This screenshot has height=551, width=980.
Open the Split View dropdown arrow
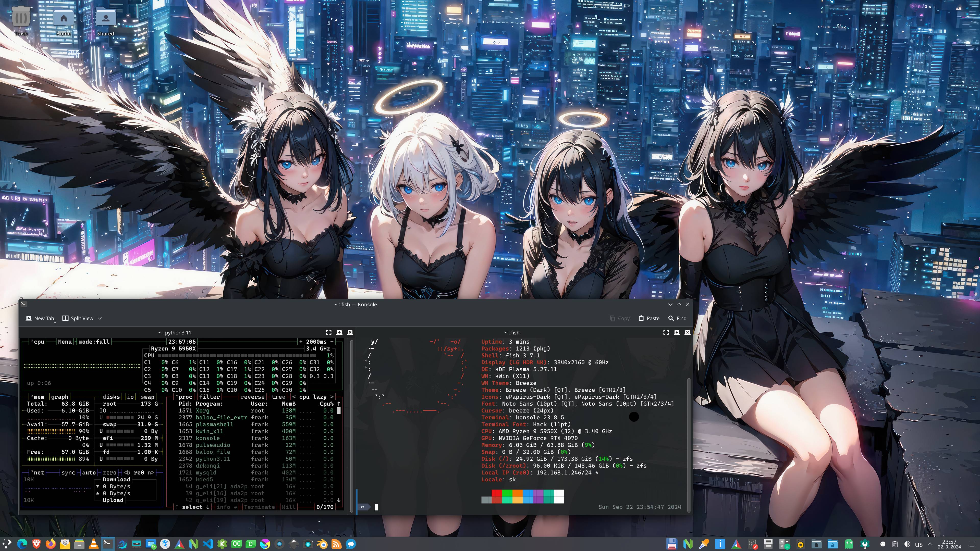(100, 319)
